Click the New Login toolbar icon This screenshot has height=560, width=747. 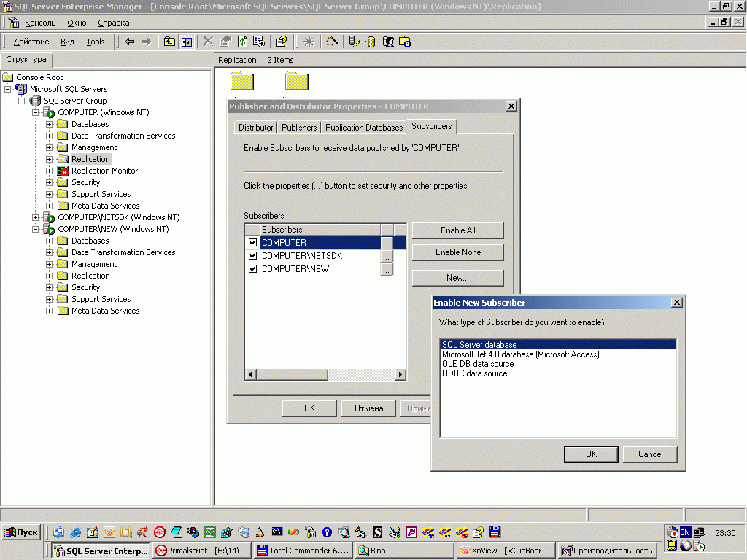click(388, 42)
